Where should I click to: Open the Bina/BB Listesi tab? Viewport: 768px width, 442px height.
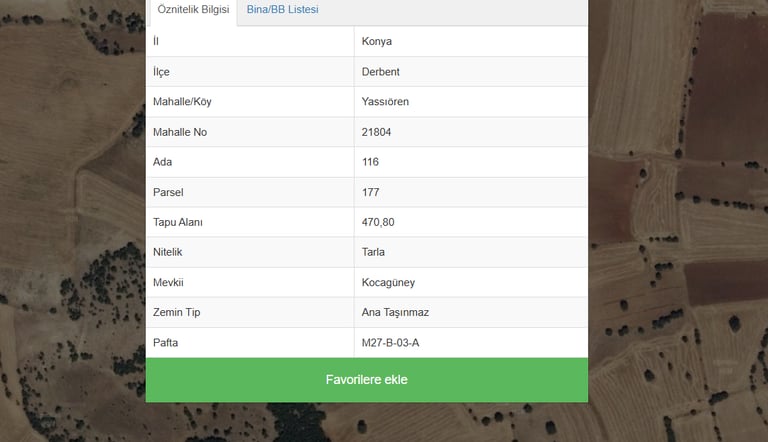click(x=283, y=10)
